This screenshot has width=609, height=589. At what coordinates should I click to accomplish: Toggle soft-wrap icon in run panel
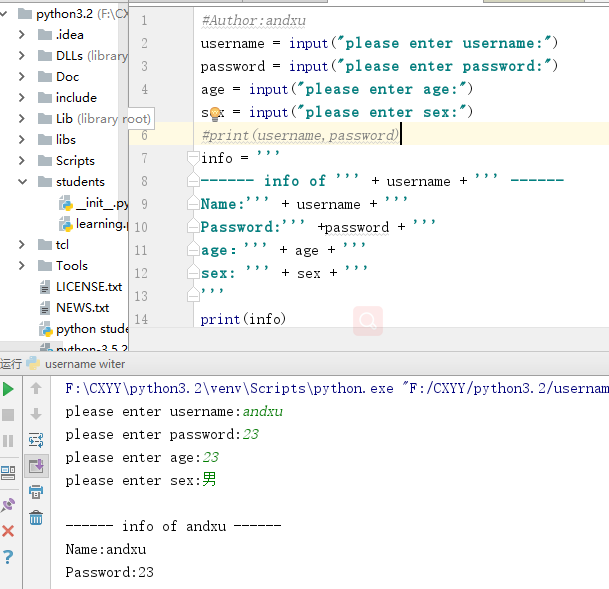click(x=36, y=440)
